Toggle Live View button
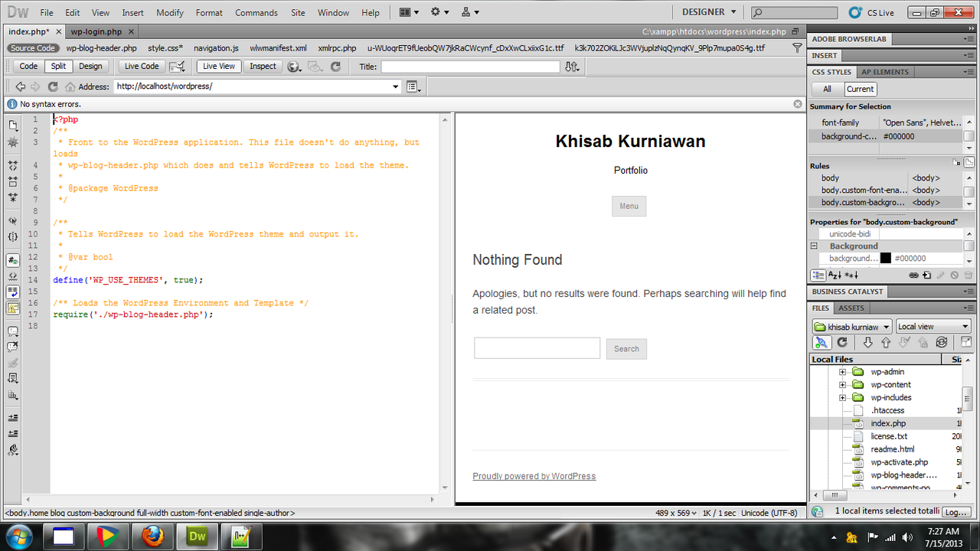 coord(220,67)
